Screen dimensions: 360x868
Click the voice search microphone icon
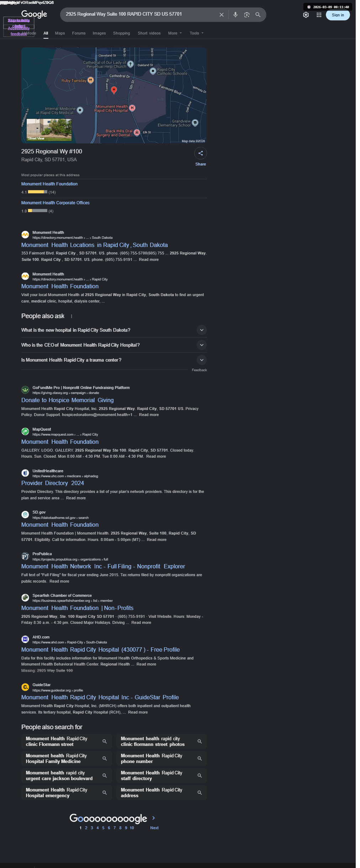coord(235,15)
